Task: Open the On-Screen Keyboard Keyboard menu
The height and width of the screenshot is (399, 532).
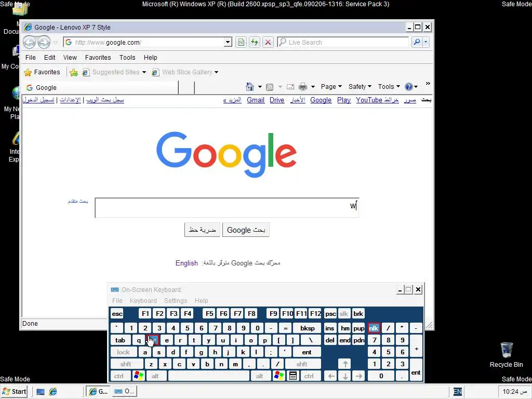Action: [143, 301]
